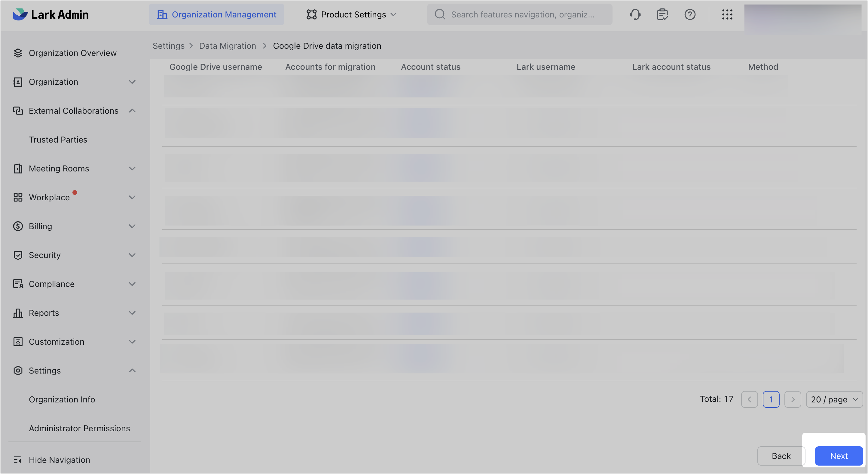Go to previous page arrow
This screenshot has width=868, height=474.
(749, 399)
